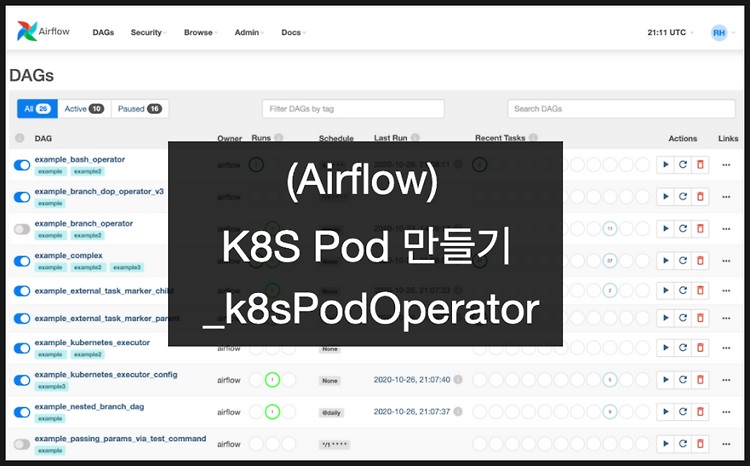
Task: Click the info icon beside the DAG column header
Action: pos(20,138)
